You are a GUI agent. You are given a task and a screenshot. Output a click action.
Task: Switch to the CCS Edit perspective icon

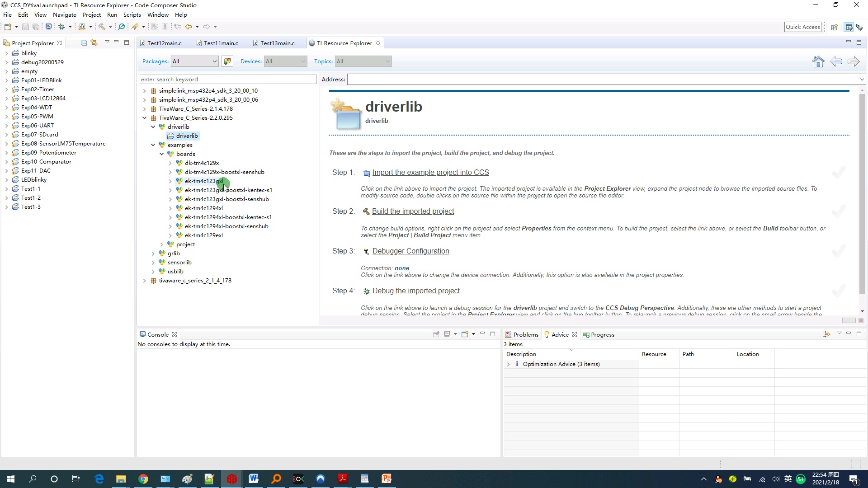pyautogui.click(x=849, y=27)
